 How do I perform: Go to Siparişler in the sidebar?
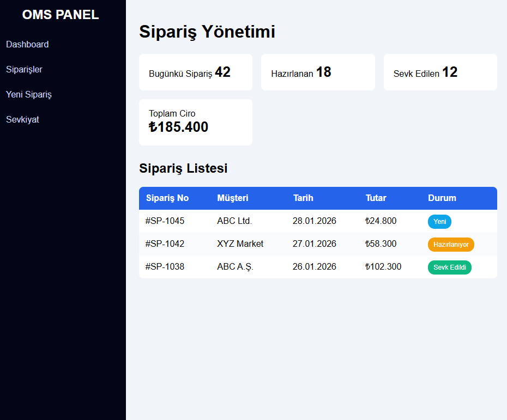pyautogui.click(x=24, y=69)
